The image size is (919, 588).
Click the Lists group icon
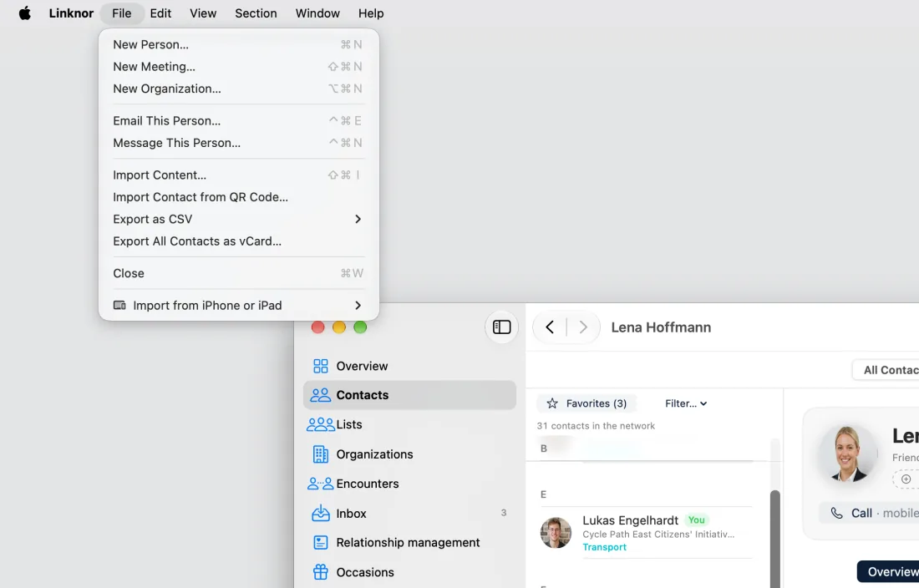click(x=320, y=424)
